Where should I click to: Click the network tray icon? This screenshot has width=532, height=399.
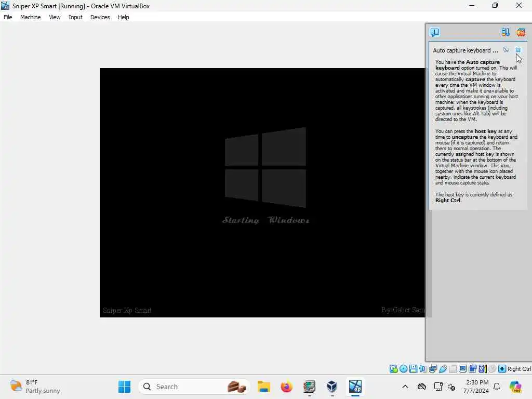(x=438, y=387)
